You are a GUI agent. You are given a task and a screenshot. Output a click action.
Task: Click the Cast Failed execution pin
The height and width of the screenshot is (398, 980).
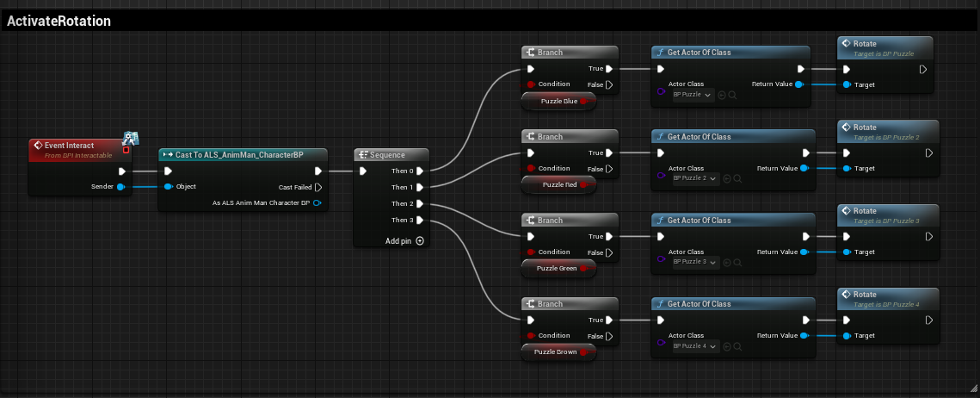[318, 187]
